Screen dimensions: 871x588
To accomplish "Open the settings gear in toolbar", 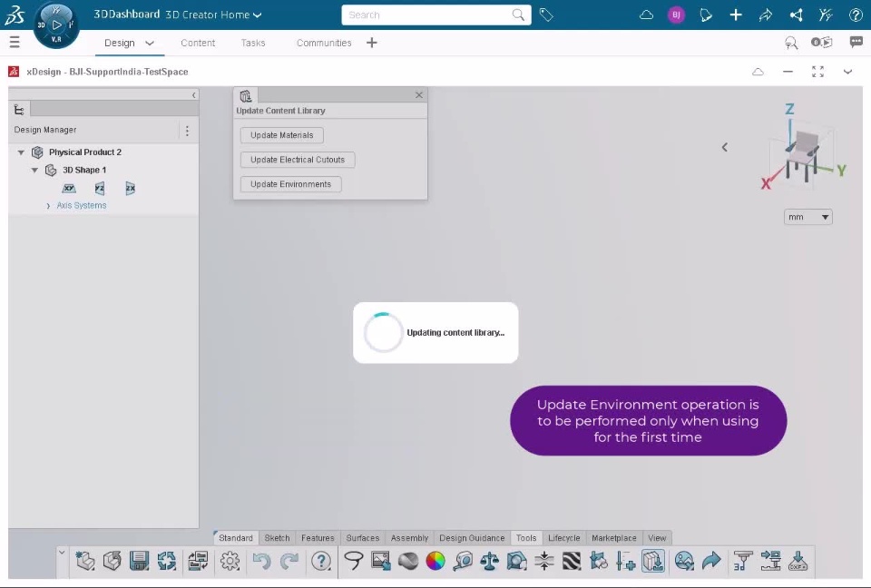I will 230,561.
